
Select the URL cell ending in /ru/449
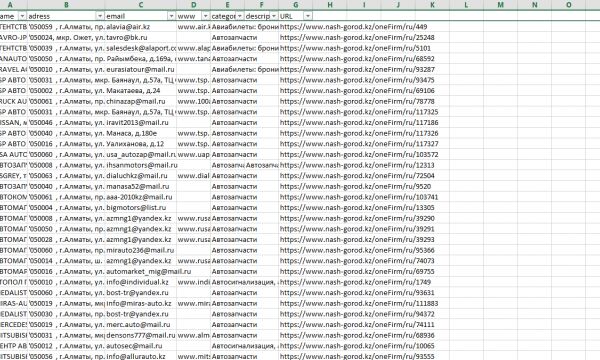pos(296,27)
